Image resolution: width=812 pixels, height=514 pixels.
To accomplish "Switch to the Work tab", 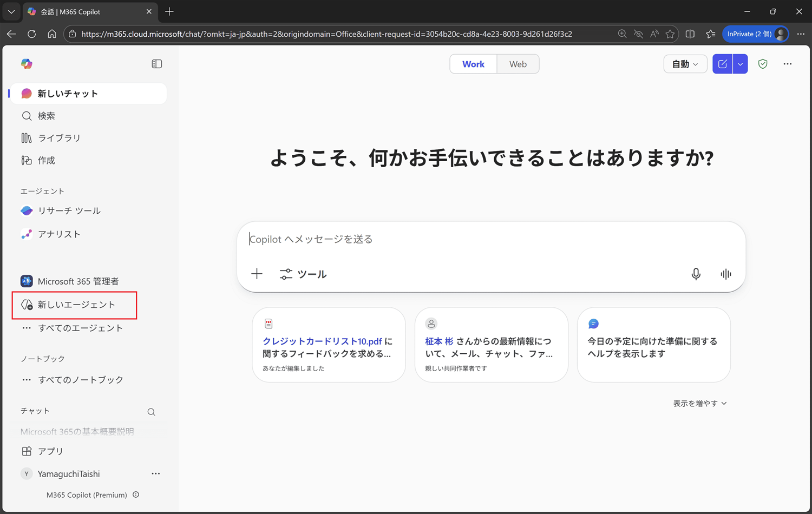I will pos(473,64).
